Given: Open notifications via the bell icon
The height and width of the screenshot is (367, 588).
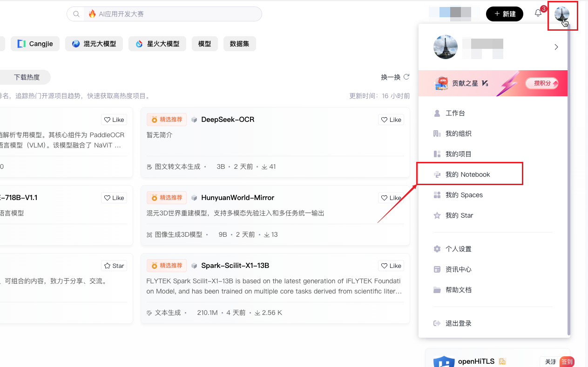Looking at the screenshot, I should (538, 13).
